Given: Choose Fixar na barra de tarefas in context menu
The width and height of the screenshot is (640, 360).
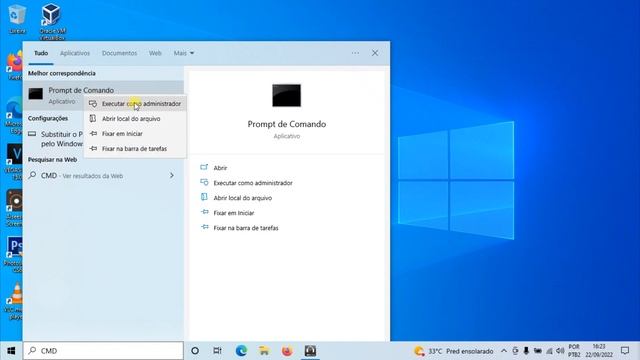Looking at the screenshot, I should (x=136, y=149).
